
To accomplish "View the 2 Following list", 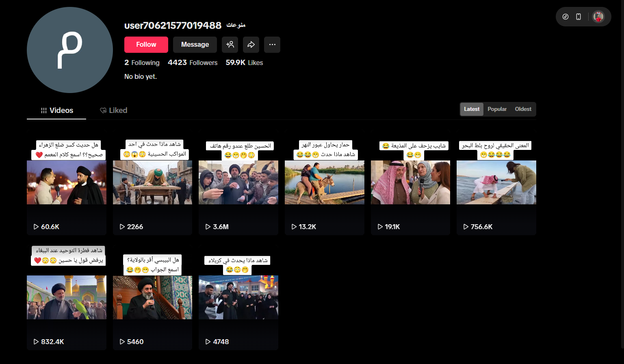I will pyautogui.click(x=142, y=63).
